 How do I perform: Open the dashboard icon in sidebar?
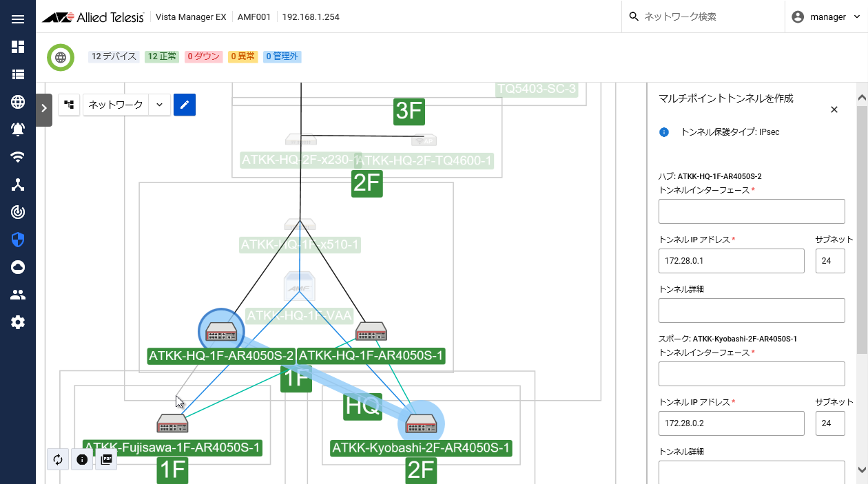[x=18, y=47]
